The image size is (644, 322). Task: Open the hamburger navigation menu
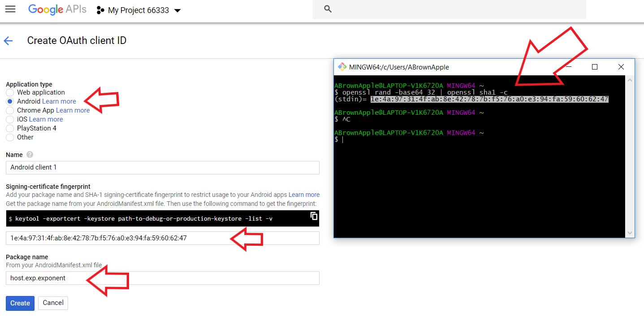tap(10, 9)
